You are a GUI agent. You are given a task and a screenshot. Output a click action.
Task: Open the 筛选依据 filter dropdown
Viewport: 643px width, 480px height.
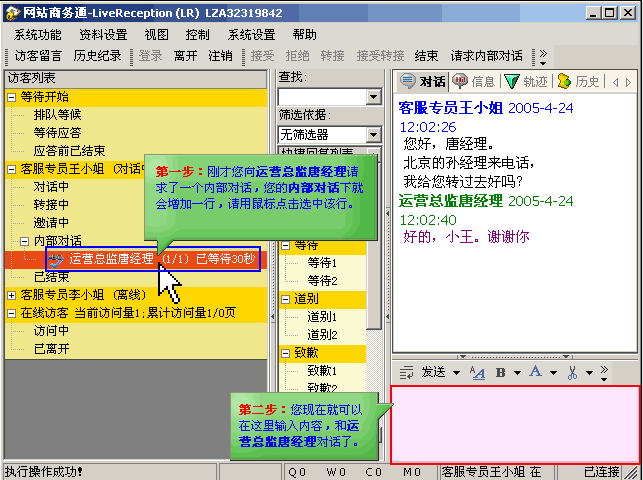click(x=373, y=134)
